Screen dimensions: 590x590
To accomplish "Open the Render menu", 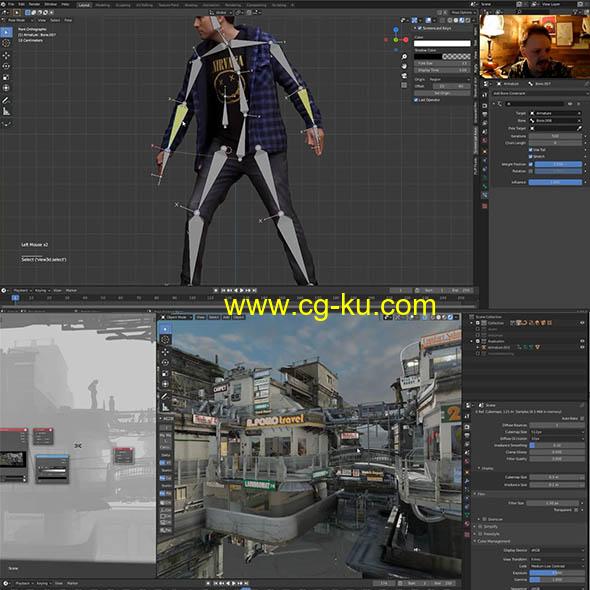I will pos(34,5).
